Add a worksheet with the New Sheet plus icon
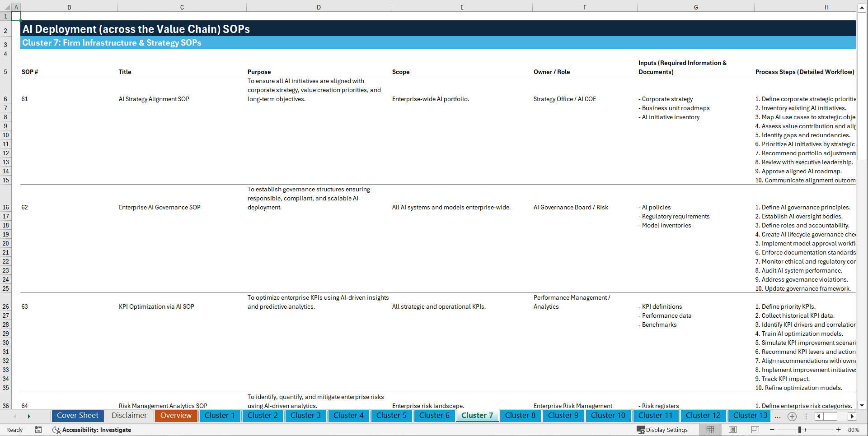 (792, 416)
